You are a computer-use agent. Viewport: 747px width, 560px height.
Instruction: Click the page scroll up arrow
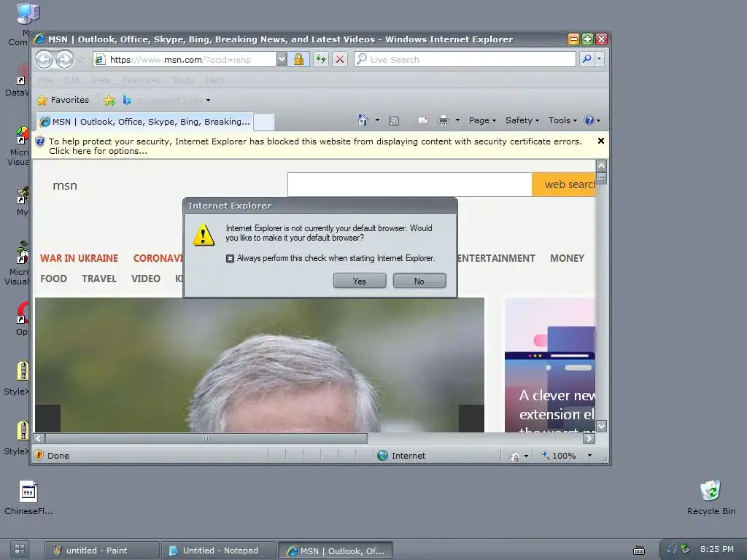pos(602,166)
